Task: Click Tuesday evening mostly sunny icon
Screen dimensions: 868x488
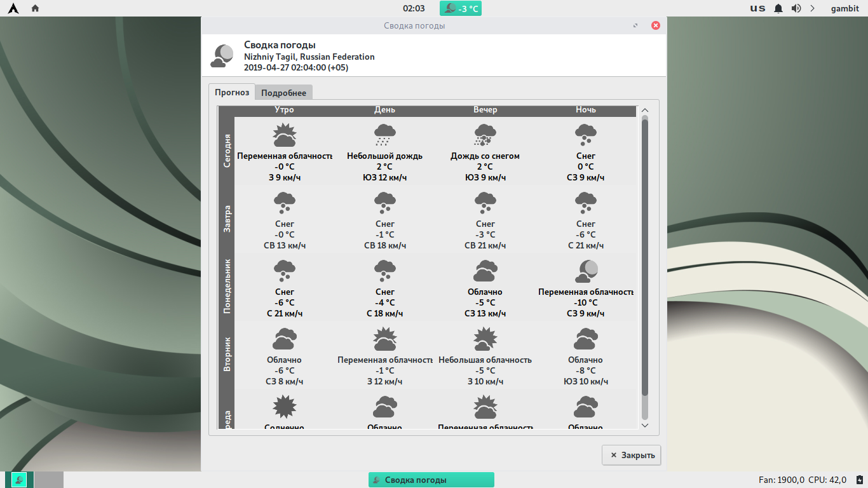Action: pyautogui.click(x=485, y=339)
